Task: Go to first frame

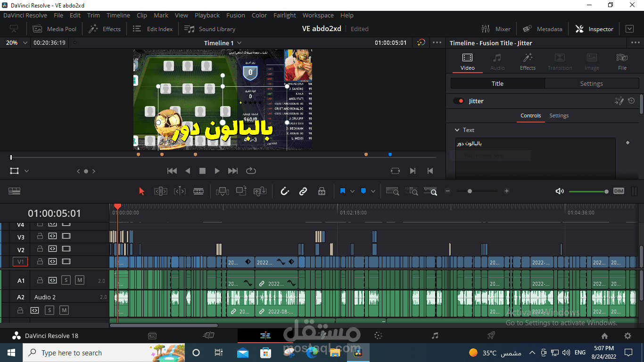Action: 172,171
